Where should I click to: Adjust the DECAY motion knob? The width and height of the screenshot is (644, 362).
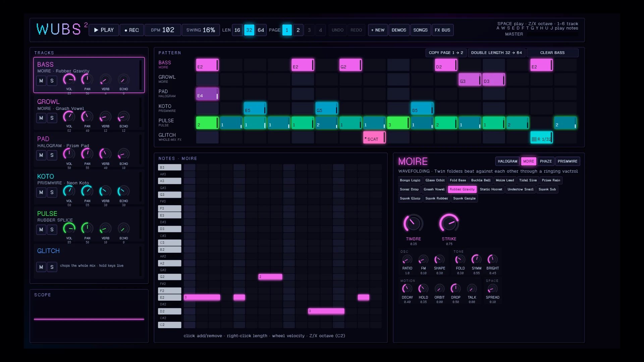(x=407, y=289)
